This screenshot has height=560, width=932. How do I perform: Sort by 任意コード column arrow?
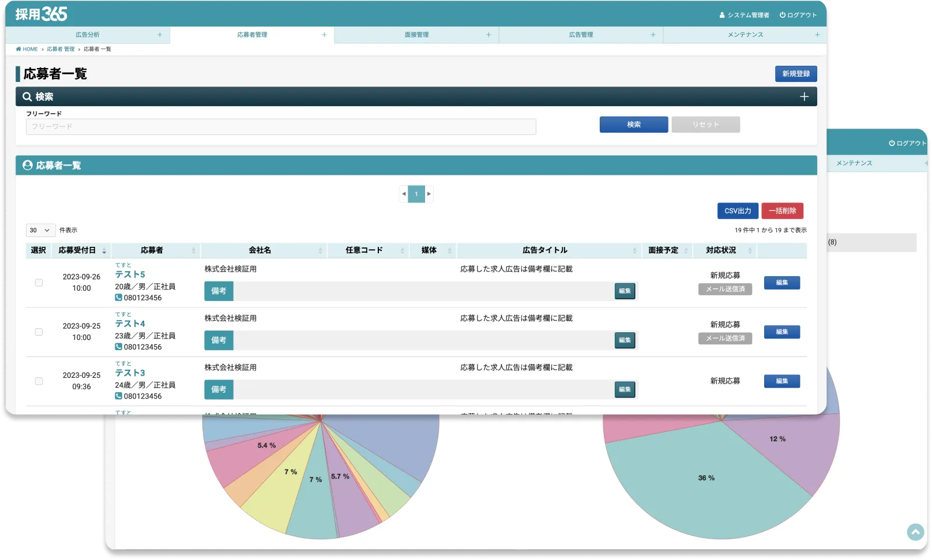[x=403, y=251]
